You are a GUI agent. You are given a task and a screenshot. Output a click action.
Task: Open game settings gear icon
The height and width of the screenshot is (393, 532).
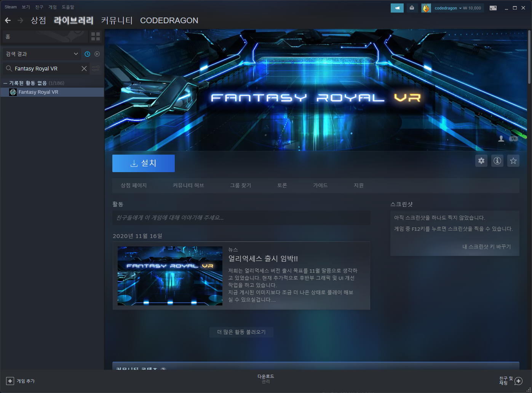tap(481, 161)
